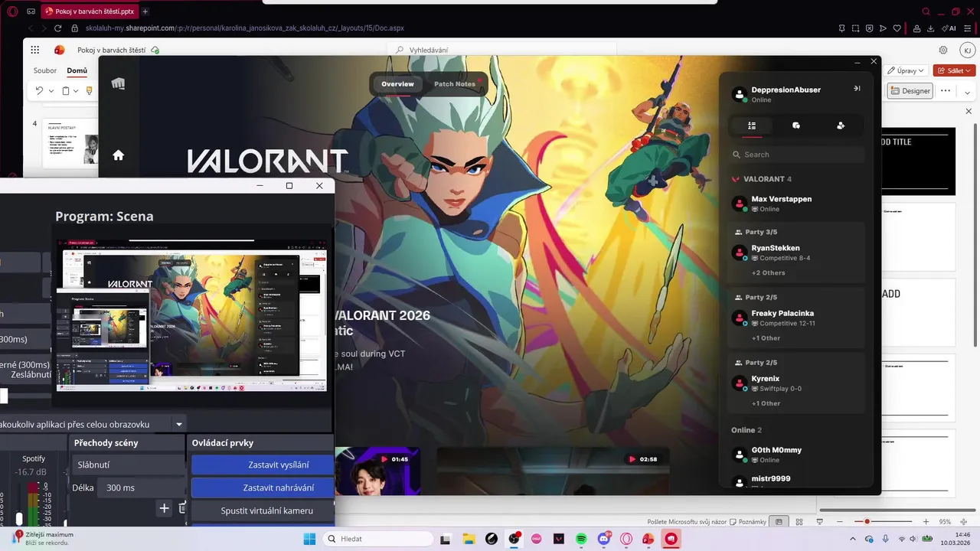Image resolution: width=980 pixels, height=551 pixels.
Task: Open scene transition Slábnutí dropdown
Action: (129, 465)
